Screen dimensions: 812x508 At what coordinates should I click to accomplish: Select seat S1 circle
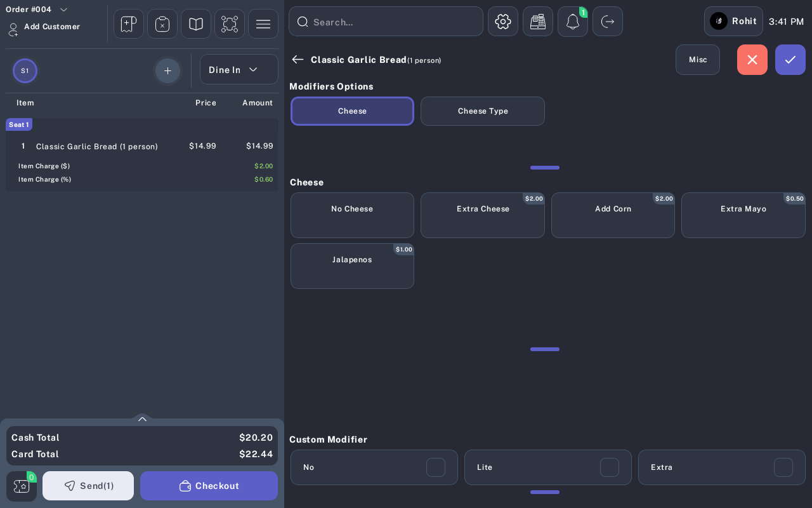(x=25, y=70)
